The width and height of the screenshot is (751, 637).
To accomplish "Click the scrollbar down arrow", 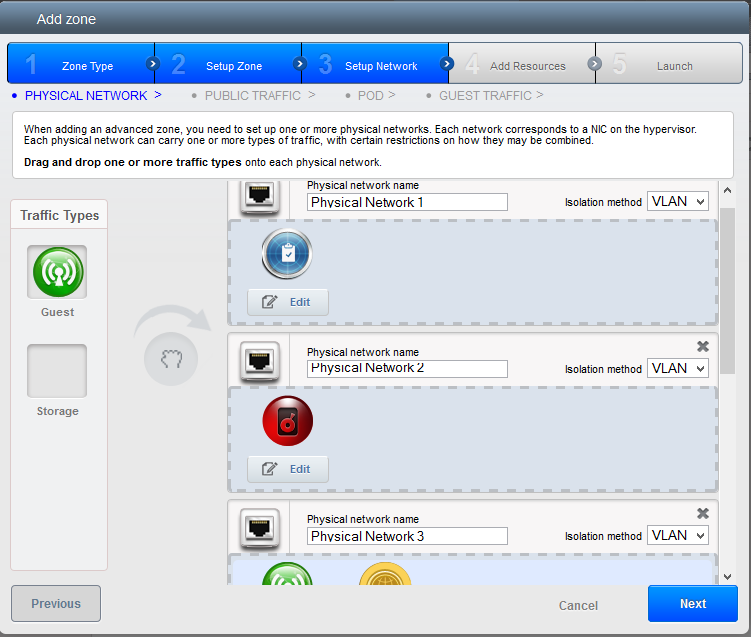I will (x=728, y=577).
